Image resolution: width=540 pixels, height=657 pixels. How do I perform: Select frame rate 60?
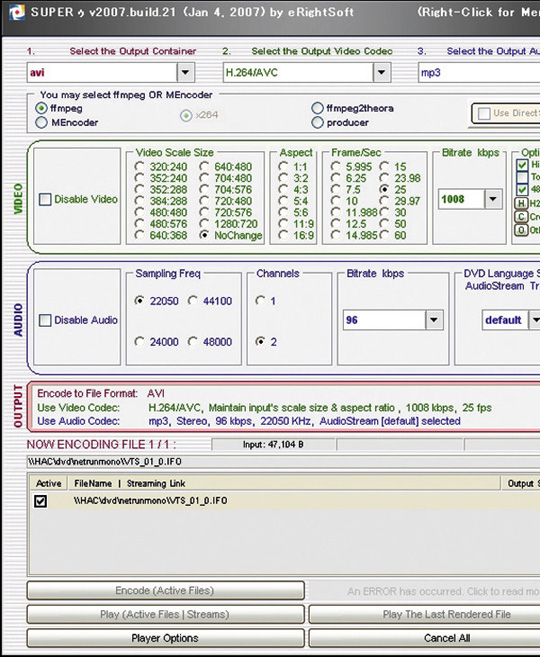pyautogui.click(x=384, y=235)
